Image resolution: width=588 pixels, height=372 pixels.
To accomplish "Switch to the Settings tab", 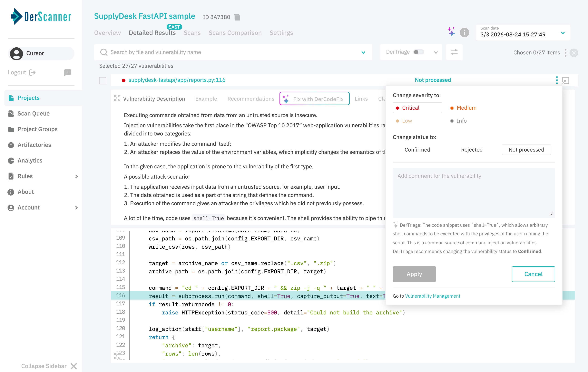I will click(281, 33).
